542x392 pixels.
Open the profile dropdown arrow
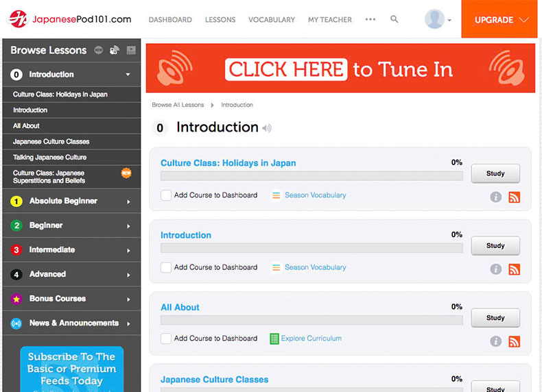[449, 20]
